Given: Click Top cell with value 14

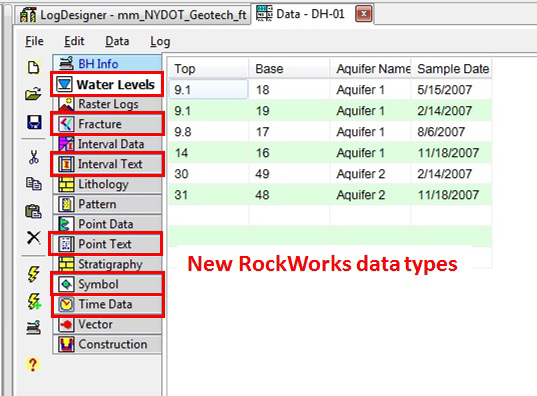Looking at the screenshot, I should [209, 153].
